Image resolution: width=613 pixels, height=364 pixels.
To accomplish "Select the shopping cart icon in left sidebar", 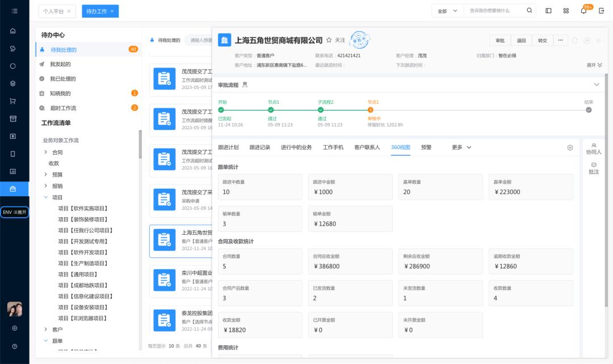I will tap(14, 100).
